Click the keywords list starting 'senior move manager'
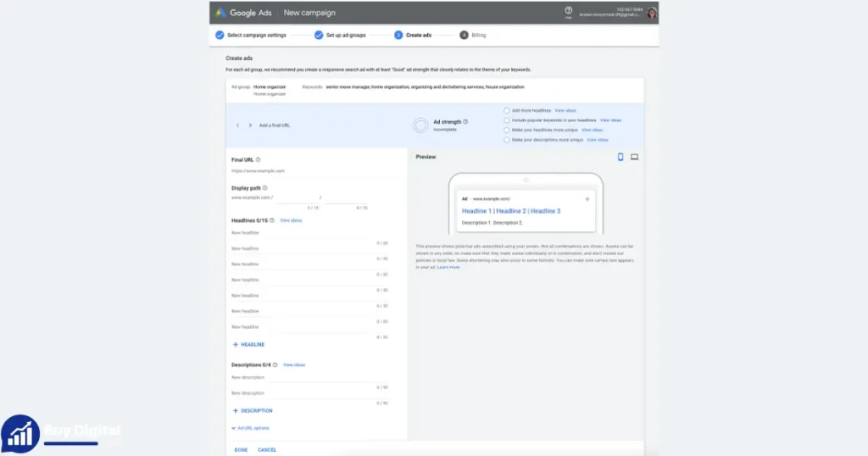 pos(426,87)
